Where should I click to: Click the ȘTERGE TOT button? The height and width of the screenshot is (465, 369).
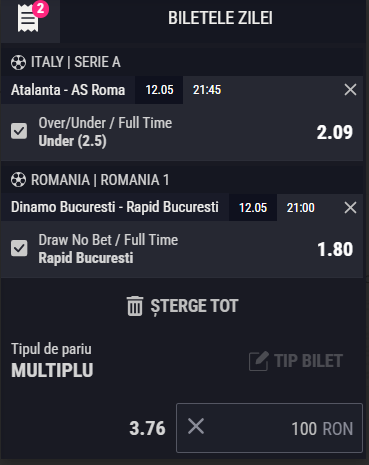click(x=182, y=306)
